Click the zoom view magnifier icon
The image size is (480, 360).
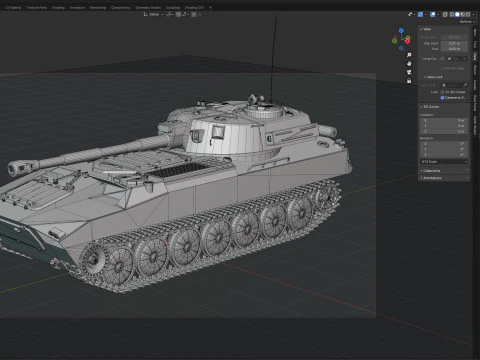tap(409, 55)
